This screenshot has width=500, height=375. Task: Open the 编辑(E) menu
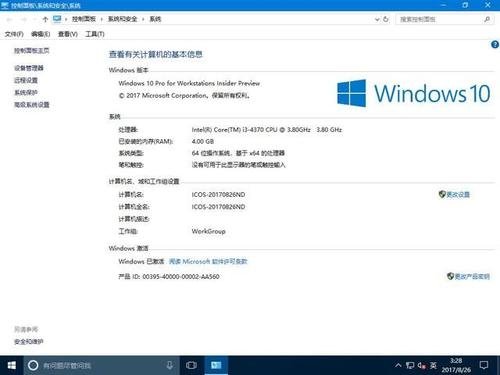tap(41, 34)
